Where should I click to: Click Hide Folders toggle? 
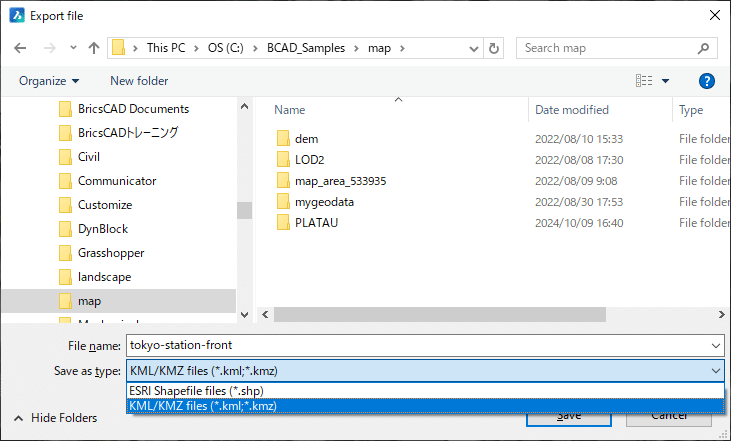click(55, 418)
